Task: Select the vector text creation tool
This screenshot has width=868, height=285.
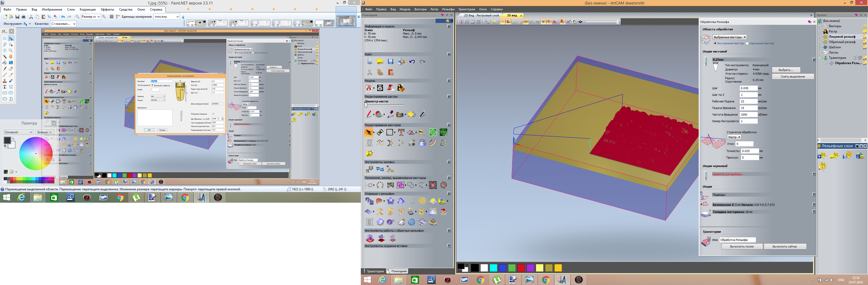Action: (401, 132)
